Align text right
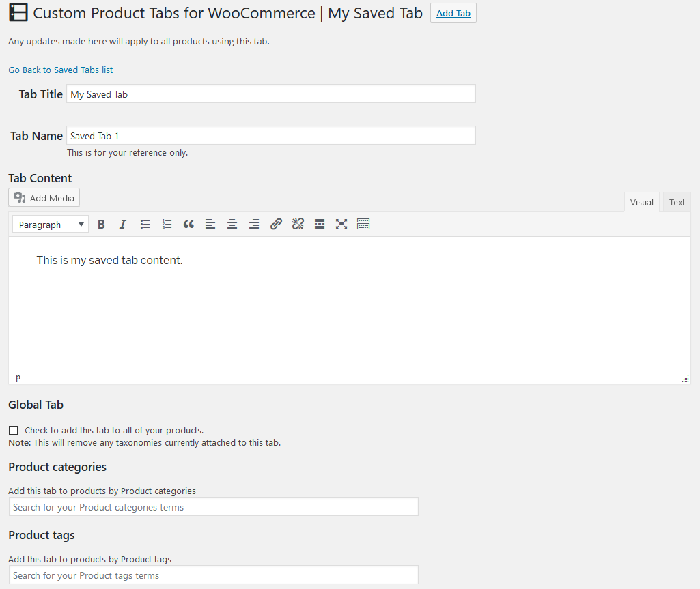 pyautogui.click(x=254, y=224)
